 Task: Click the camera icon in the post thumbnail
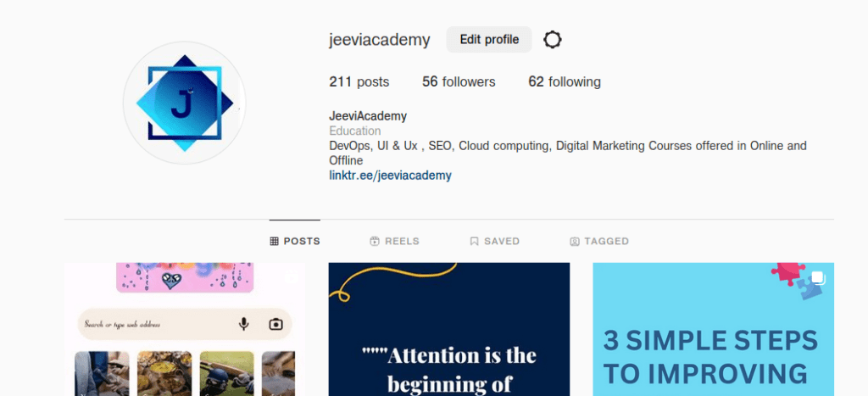pos(275,324)
